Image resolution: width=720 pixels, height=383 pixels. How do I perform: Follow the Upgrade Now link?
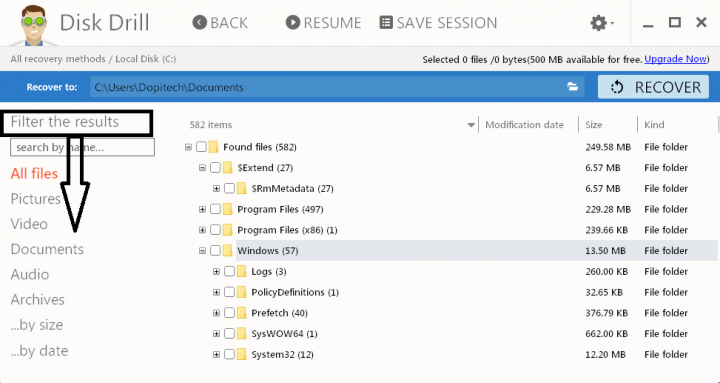pos(676,59)
